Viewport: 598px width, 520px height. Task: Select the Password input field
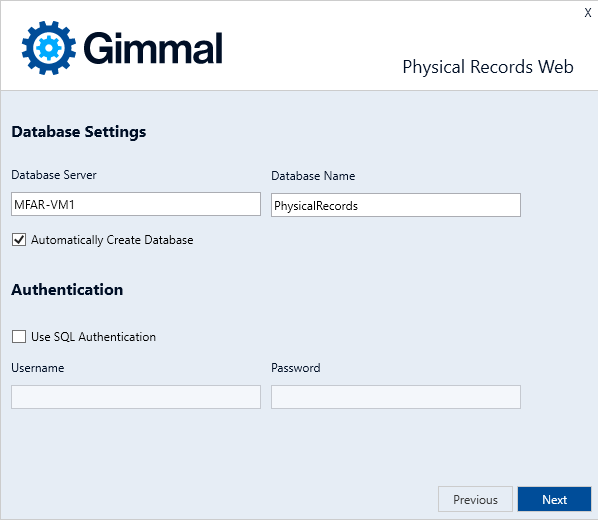click(396, 397)
